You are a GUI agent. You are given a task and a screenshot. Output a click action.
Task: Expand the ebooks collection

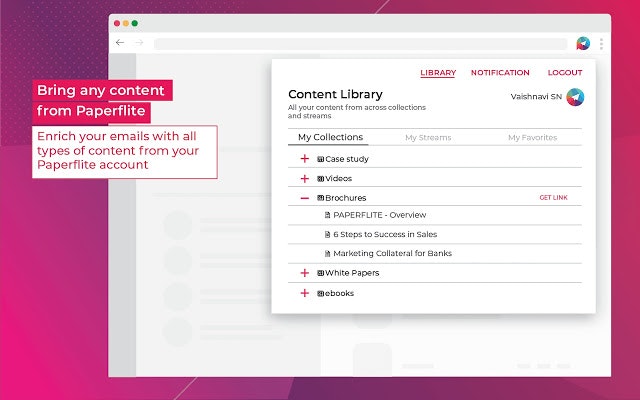[304, 293]
